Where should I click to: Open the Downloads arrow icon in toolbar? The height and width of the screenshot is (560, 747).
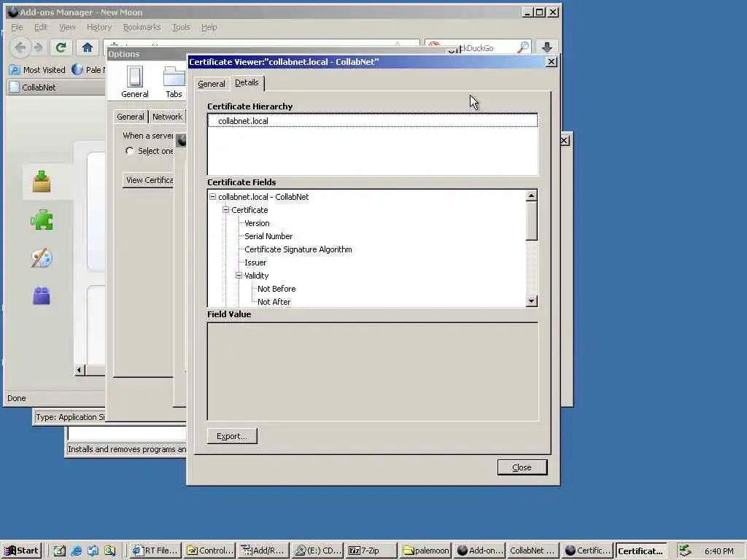547,47
